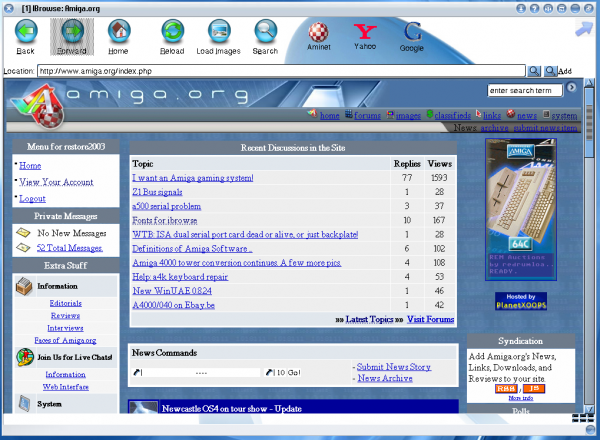The width and height of the screenshot is (600, 440).
Task: Click the amiga.org boing ball logo
Action: (x=39, y=107)
